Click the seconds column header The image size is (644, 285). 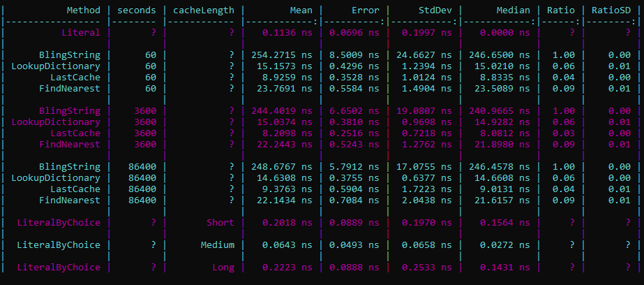click(137, 10)
